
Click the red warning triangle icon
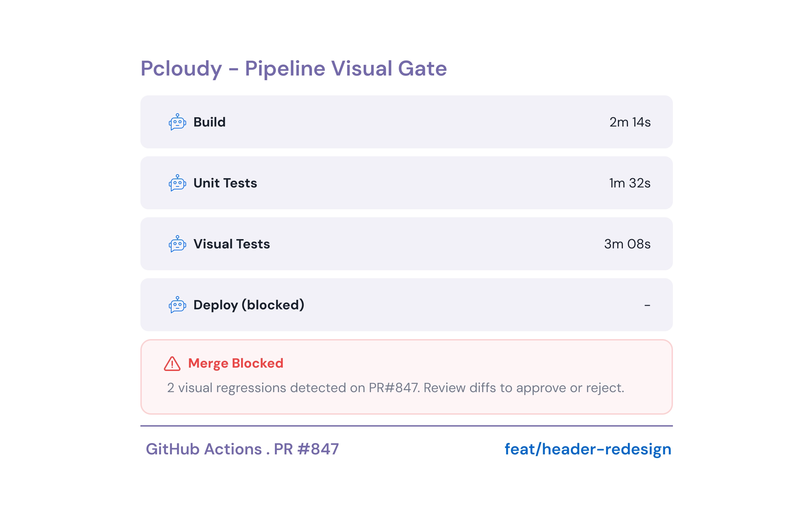click(x=172, y=364)
